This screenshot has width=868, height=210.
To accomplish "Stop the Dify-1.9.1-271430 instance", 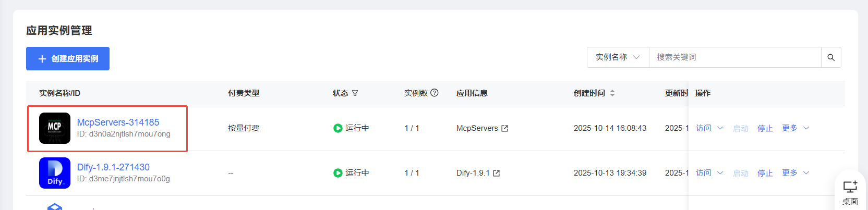I will pyautogui.click(x=765, y=173).
